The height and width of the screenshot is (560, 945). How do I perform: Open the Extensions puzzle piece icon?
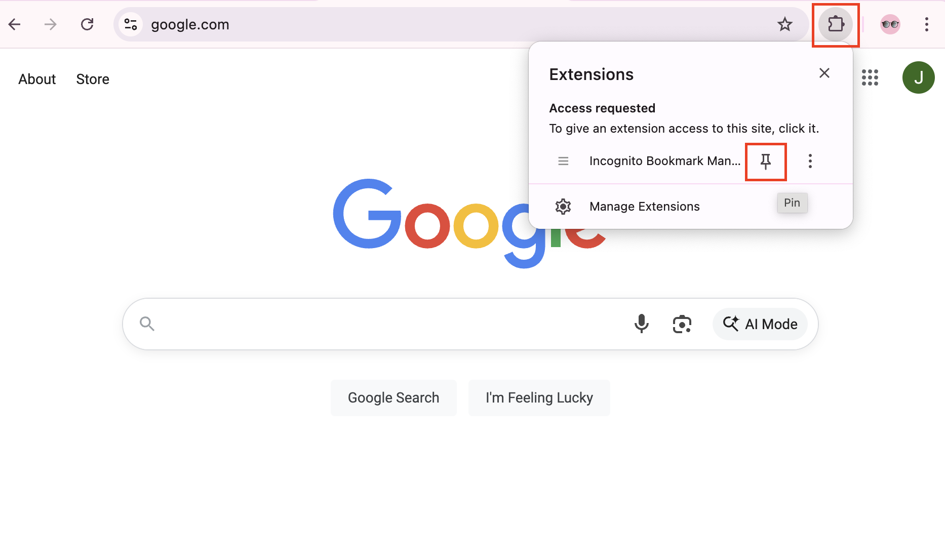point(836,24)
